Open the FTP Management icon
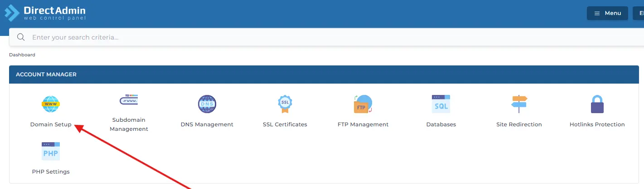644x189 pixels. (363, 104)
